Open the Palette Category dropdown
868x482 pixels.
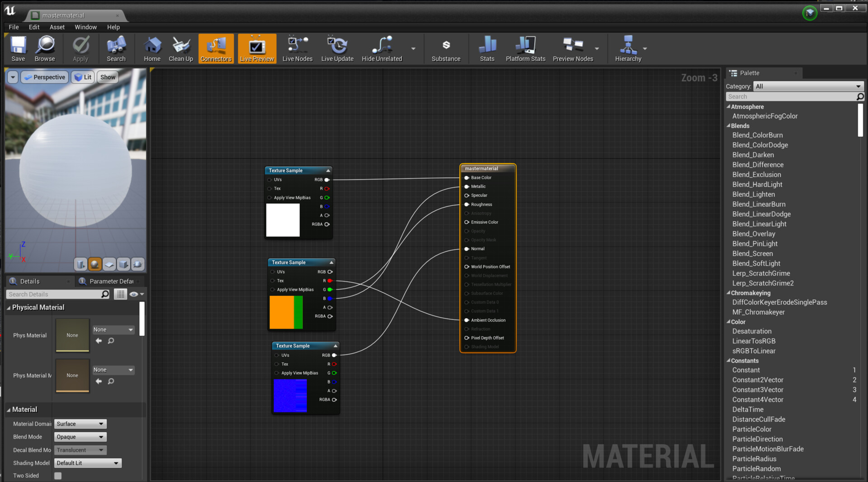point(808,86)
